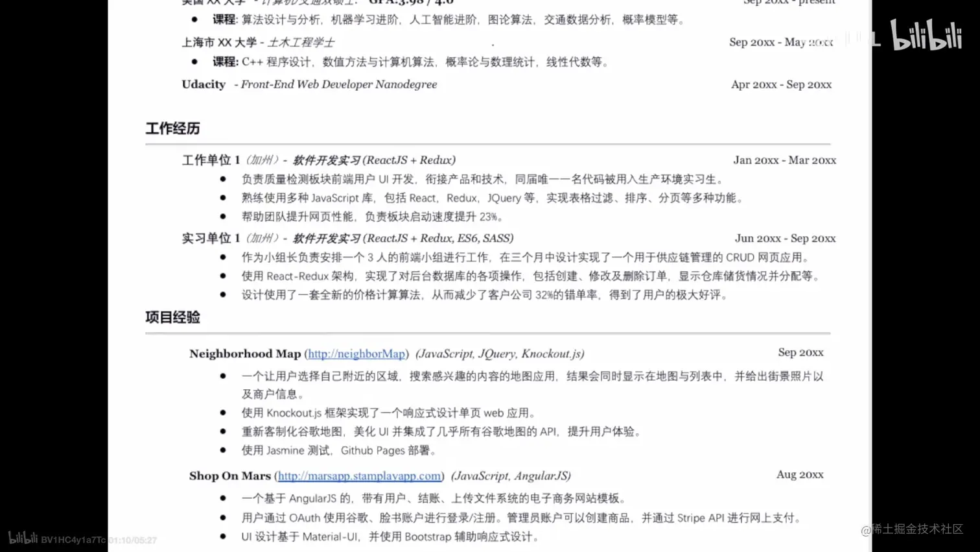This screenshot has height=552, width=980.
Task: Select the bullet about OAuth 登录/注册
Action: click(522, 518)
